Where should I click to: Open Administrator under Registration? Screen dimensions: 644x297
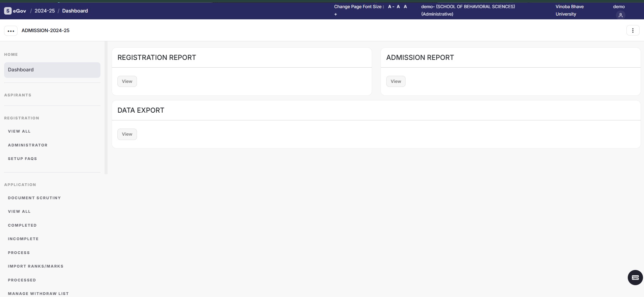pos(28,145)
